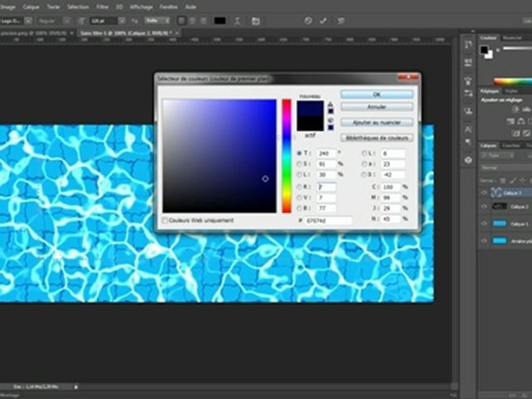Switch to the Styles panel tab

coord(511,91)
